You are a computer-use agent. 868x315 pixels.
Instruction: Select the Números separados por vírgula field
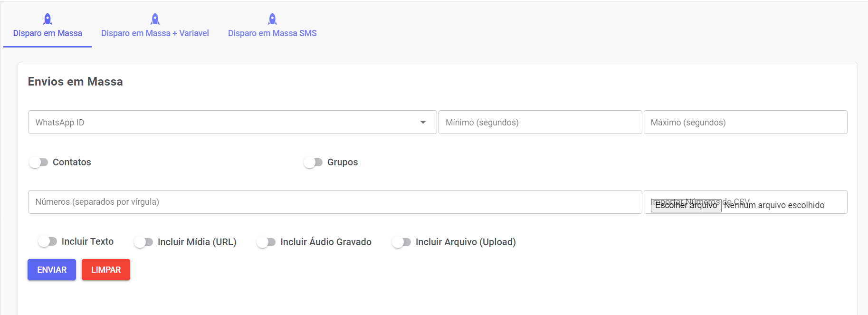coord(335,202)
